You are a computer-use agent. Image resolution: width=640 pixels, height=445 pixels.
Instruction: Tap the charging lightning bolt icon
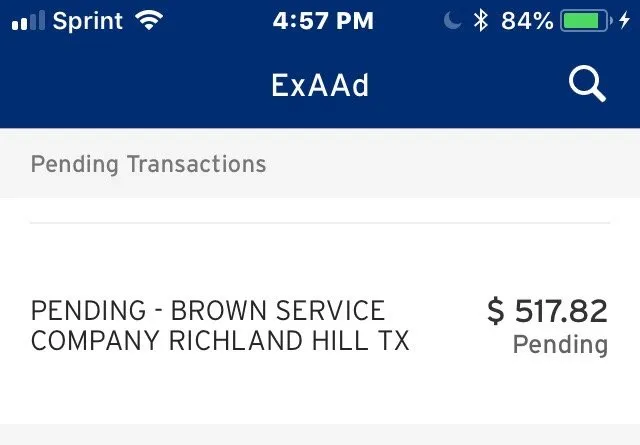[625, 20]
